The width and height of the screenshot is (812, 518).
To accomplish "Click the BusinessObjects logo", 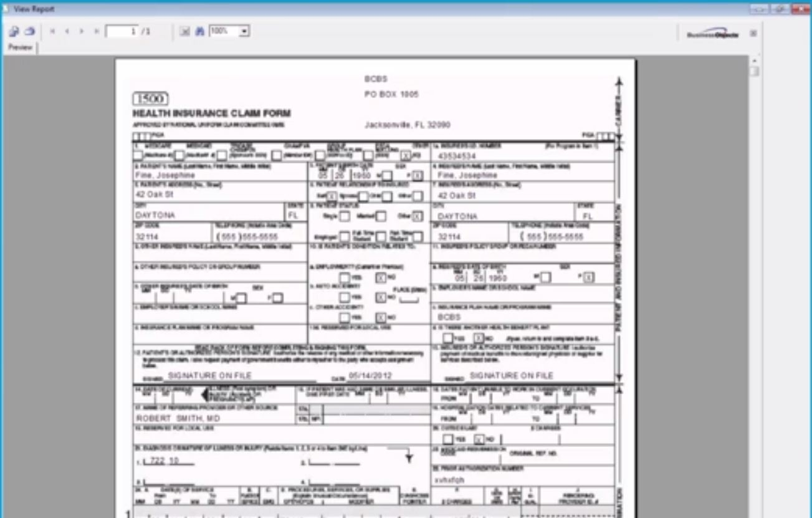I will 714,34.
